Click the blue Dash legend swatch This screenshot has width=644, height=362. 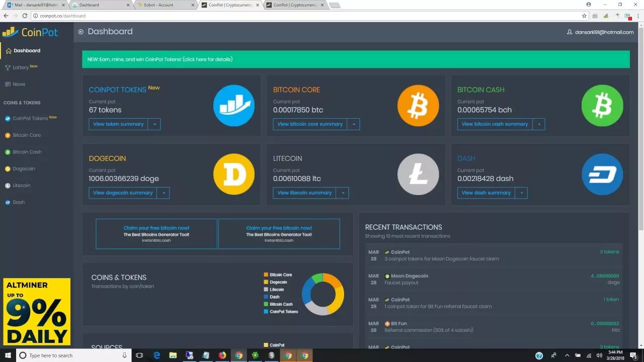[x=266, y=297]
